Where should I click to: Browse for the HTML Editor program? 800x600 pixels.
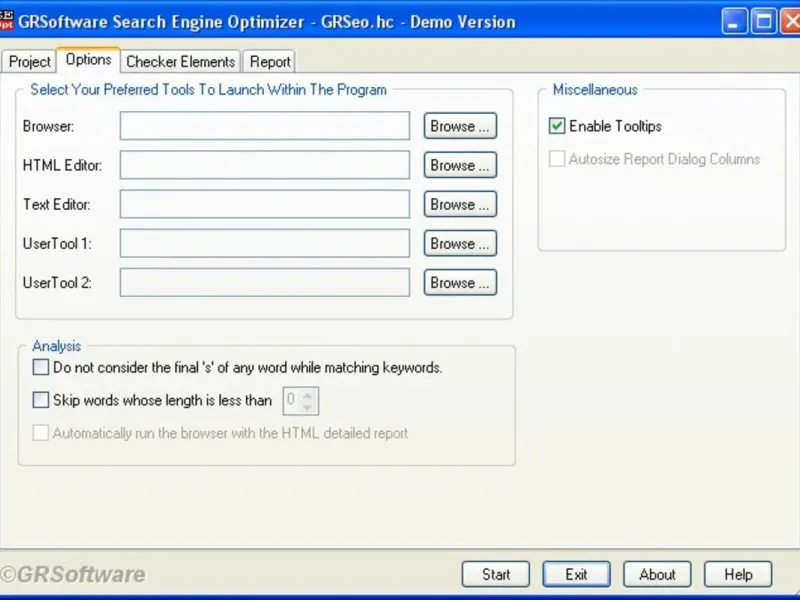(x=460, y=165)
